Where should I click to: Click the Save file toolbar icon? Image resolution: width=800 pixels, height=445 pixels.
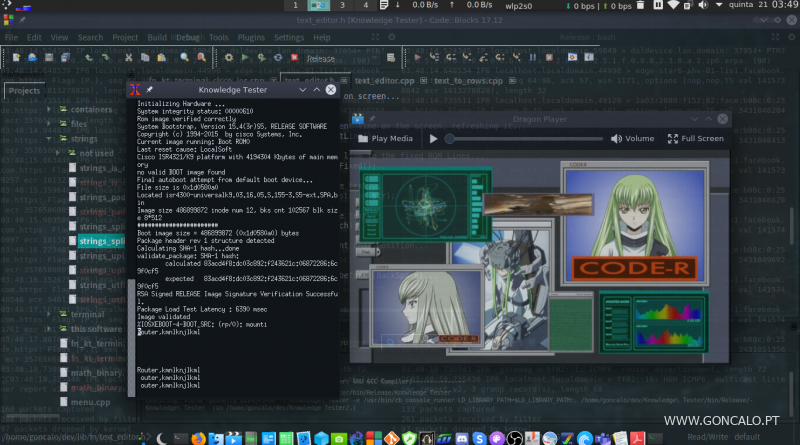[48, 58]
